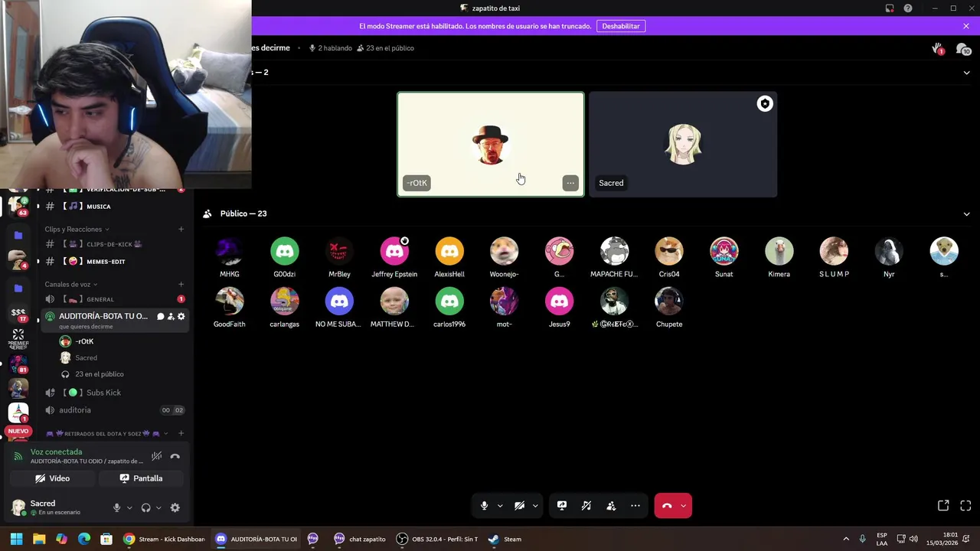Jump to NUEVO unread servers indicator
Screen dimensions: 980x551
coord(18,432)
